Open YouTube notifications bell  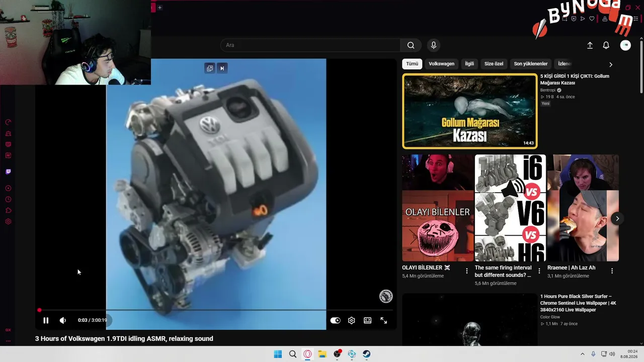click(606, 45)
